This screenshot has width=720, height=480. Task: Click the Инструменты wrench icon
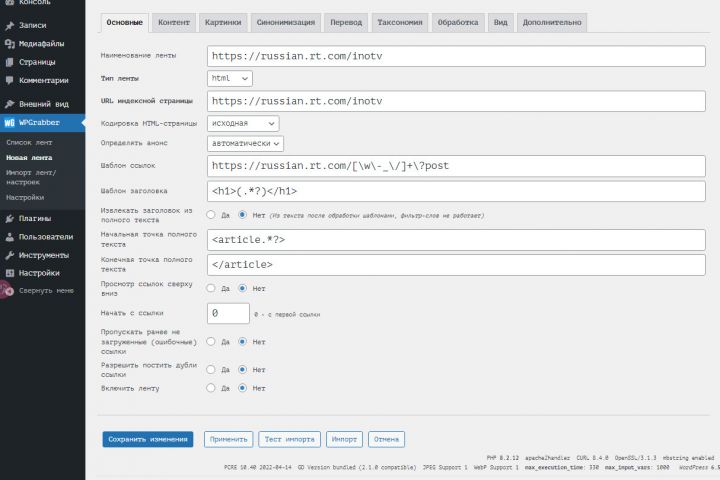(10, 255)
